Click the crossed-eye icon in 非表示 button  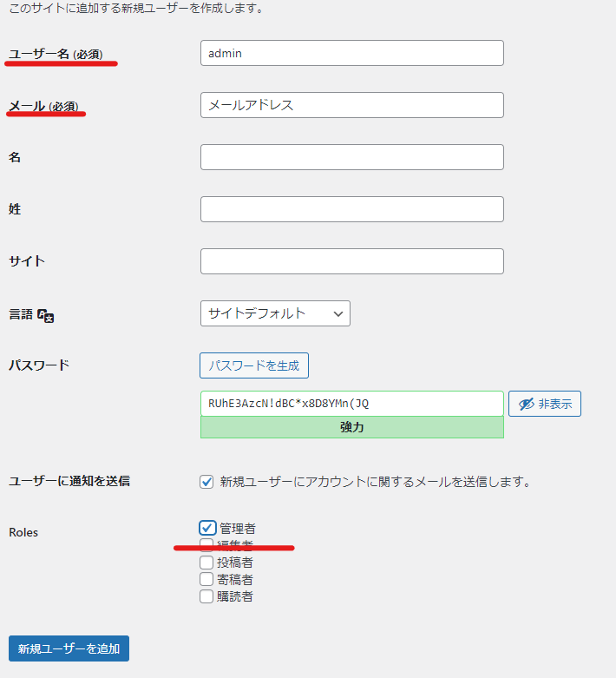[x=526, y=404]
